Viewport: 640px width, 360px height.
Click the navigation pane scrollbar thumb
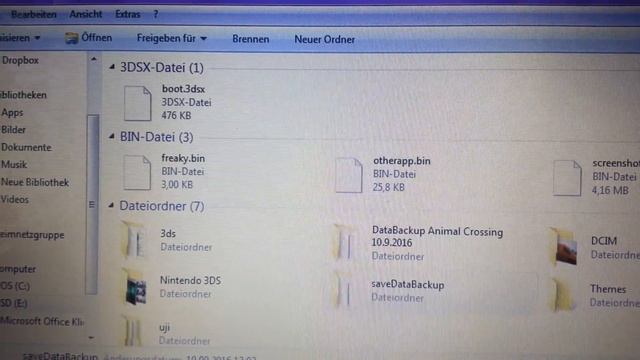click(92, 204)
